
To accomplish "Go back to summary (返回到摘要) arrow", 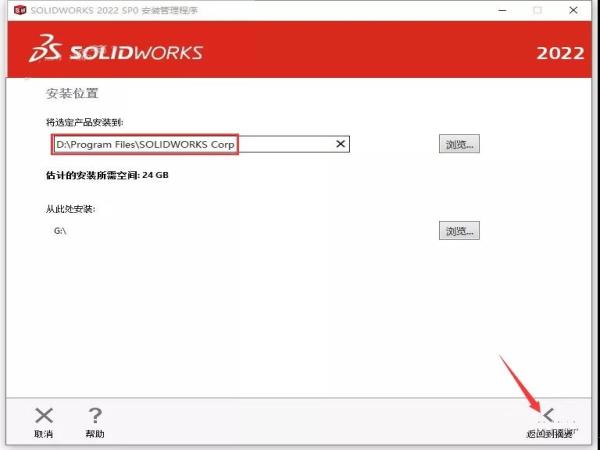I will coord(549,416).
